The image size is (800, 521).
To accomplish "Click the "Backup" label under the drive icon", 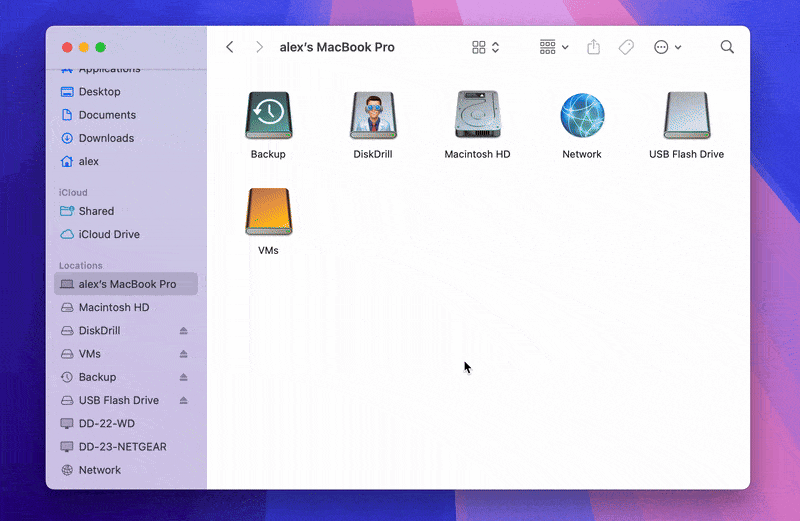I will coord(268,154).
